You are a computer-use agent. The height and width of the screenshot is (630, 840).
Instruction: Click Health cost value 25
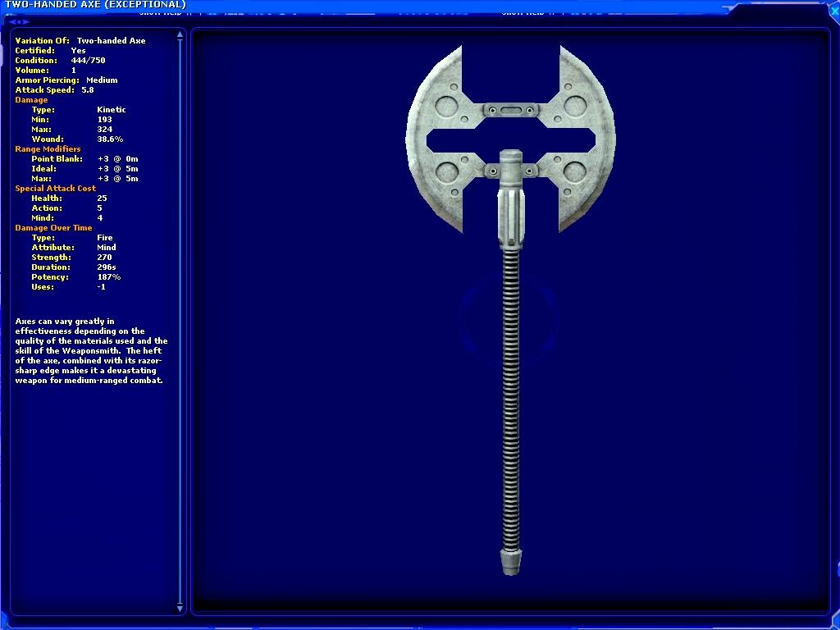[x=102, y=199]
